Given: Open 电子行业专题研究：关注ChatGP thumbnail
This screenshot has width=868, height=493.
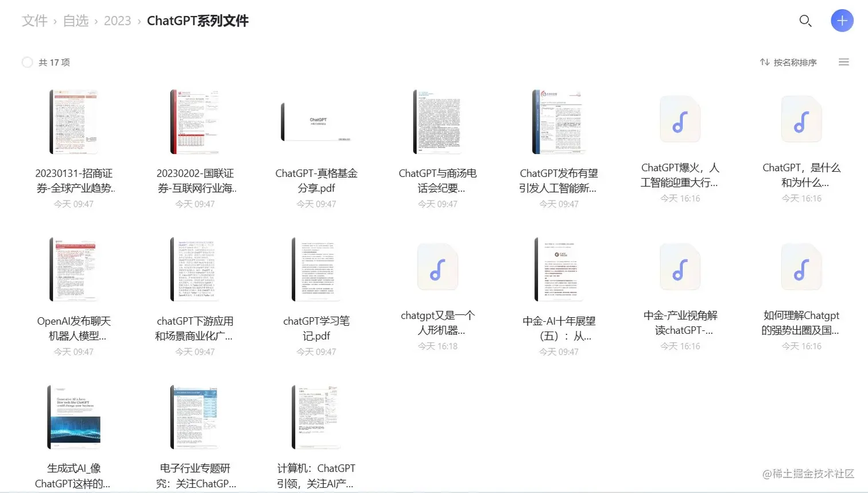Looking at the screenshot, I should click(x=195, y=417).
